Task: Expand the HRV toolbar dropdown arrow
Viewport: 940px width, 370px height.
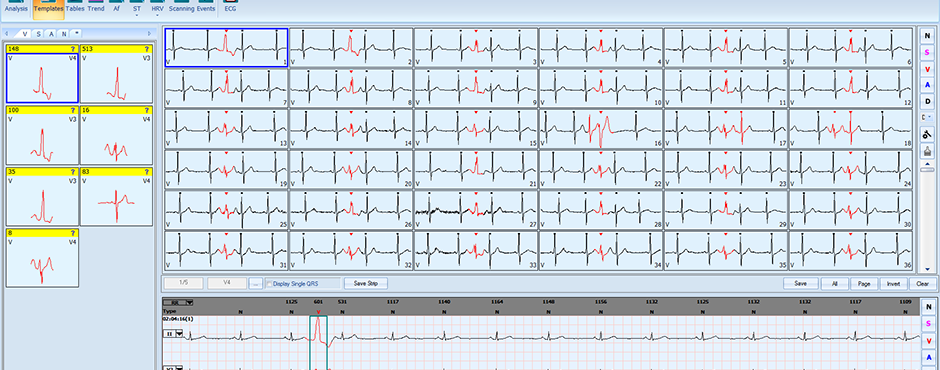Action: pyautogui.click(x=157, y=15)
